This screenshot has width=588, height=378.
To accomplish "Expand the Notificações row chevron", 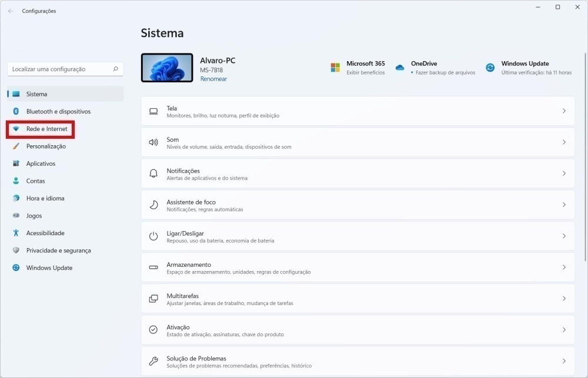I will tap(564, 173).
